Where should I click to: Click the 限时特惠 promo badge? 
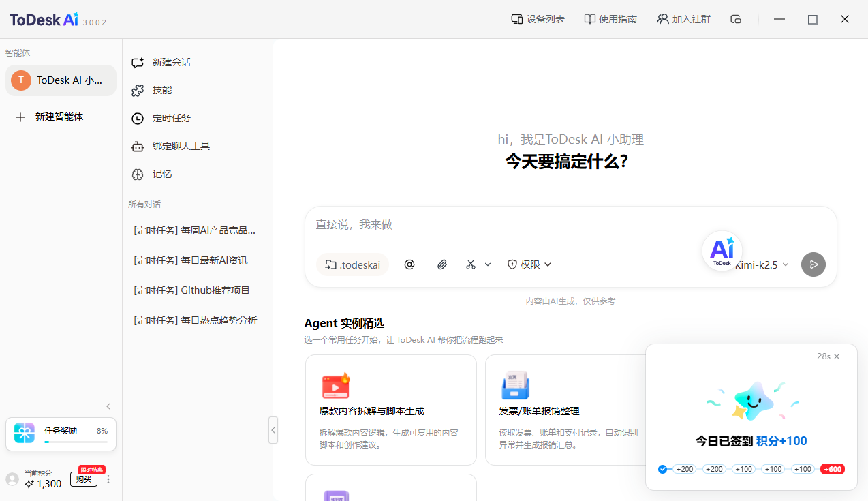click(x=92, y=470)
